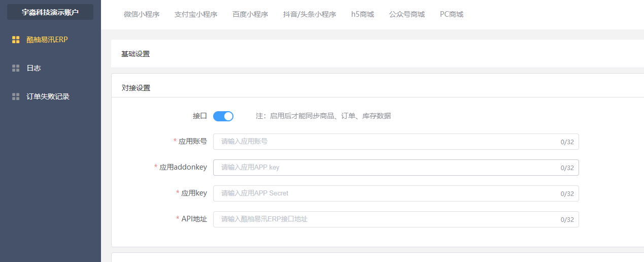Click the 接口 field label

coord(200,116)
